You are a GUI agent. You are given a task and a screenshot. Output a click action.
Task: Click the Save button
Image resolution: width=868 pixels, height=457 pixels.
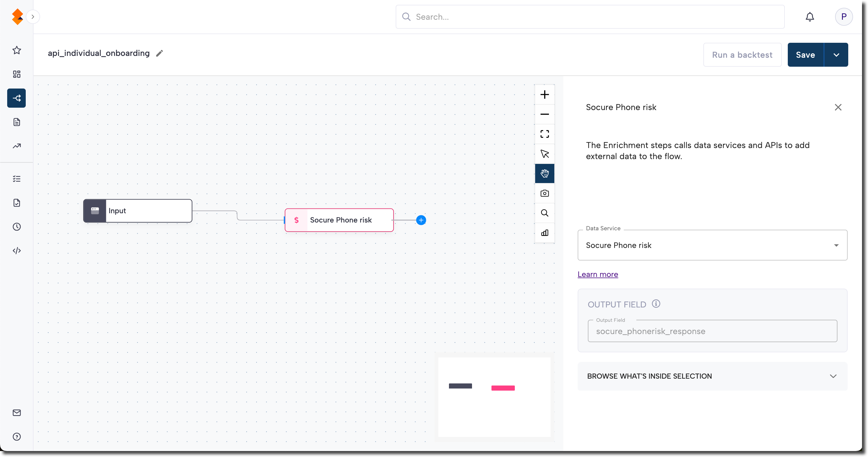click(x=805, y=55)
